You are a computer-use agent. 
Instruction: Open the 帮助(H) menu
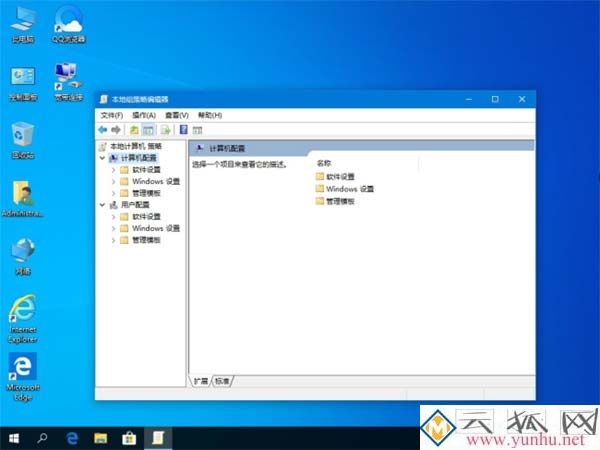click(x=210, y=115)
